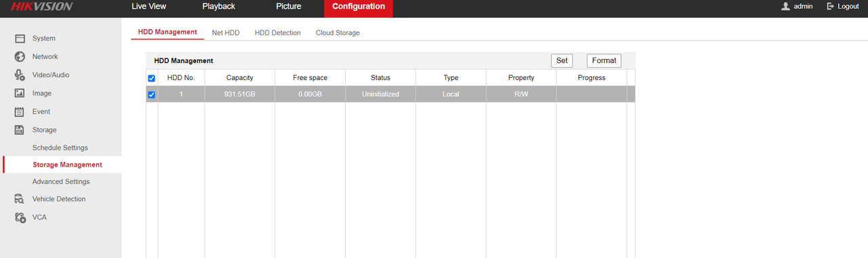Click the Image picture icon
The width and height of the screenshot is (868, 258).
(x=20, y=93)
